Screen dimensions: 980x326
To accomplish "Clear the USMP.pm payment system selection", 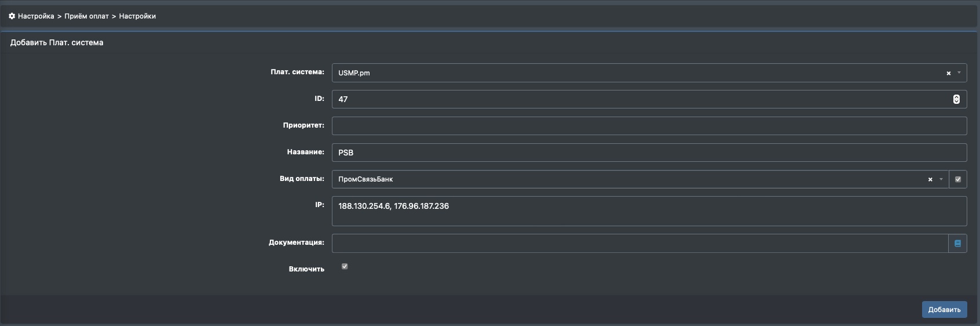I will 948,73.
